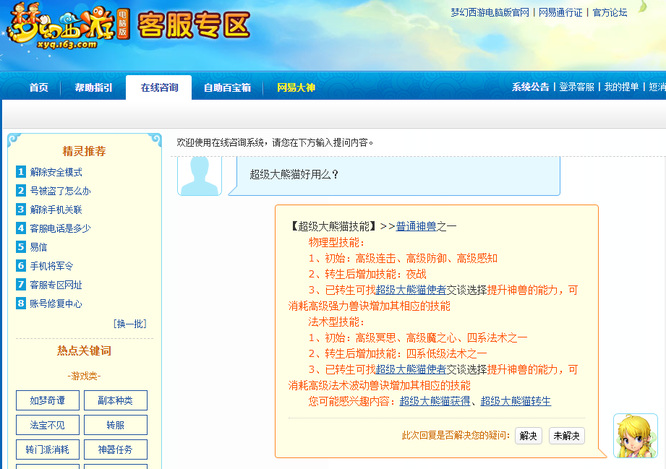Select the 转服 keyword button
The width and height of the screenshot is (666, 469).
[116, 425]
